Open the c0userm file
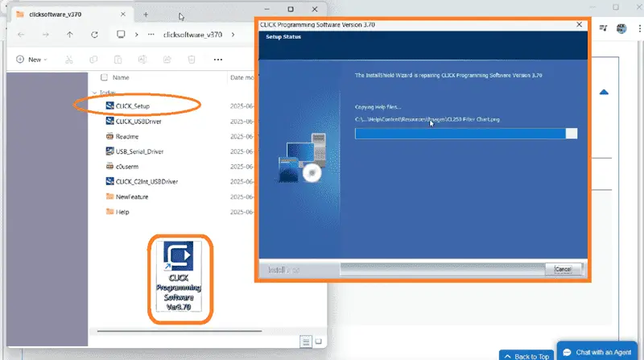Viewport: 644px width, 360px height. [127, 167]
